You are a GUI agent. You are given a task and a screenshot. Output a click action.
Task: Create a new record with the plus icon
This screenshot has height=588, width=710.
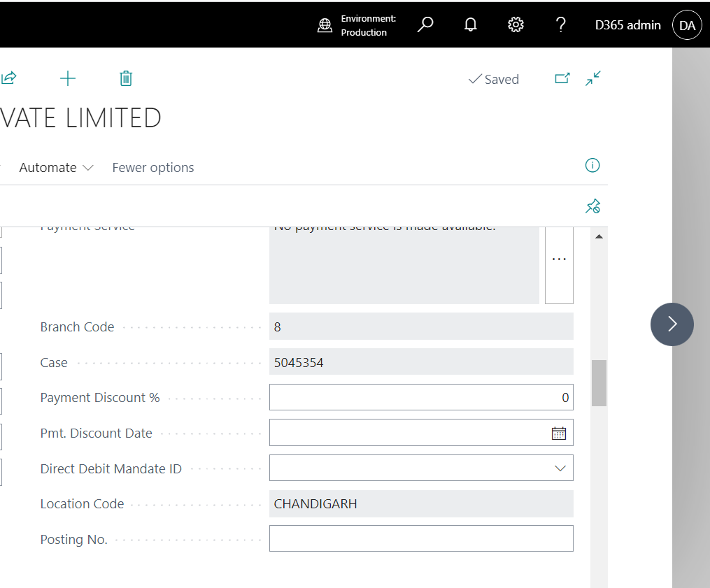point(68,78)
